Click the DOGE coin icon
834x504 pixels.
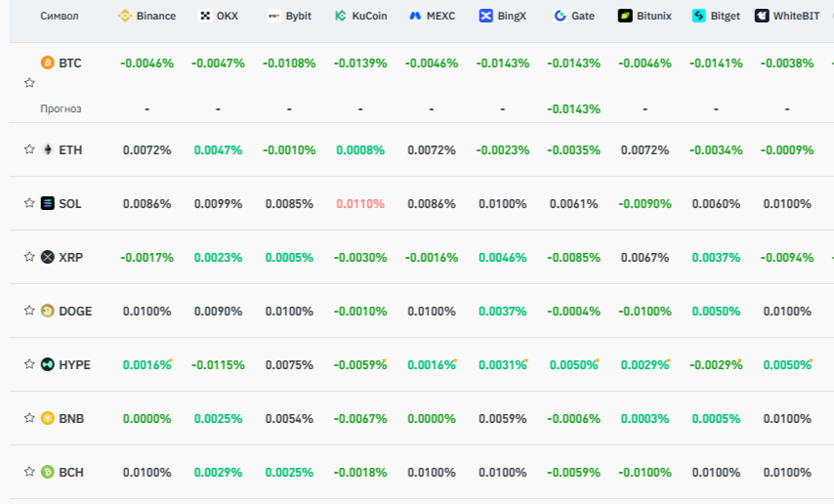click(x=47, y=311)
